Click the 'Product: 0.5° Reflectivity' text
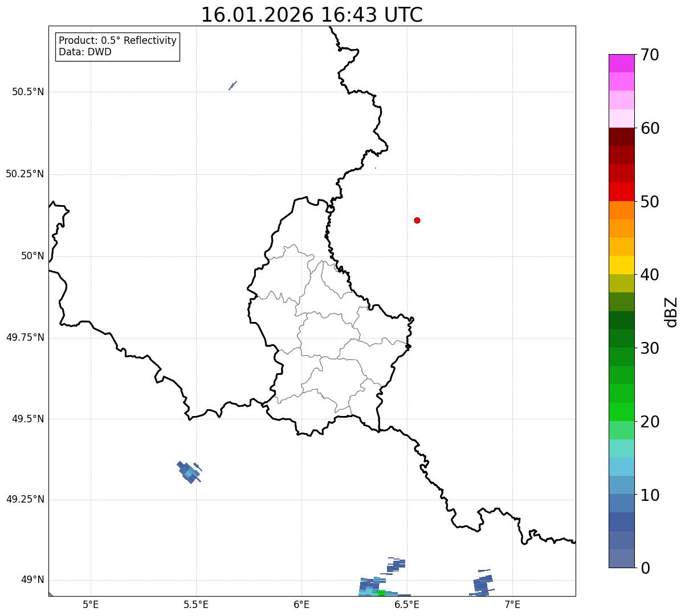This screenshot has width=685, height=616. [x=117, y=40]
